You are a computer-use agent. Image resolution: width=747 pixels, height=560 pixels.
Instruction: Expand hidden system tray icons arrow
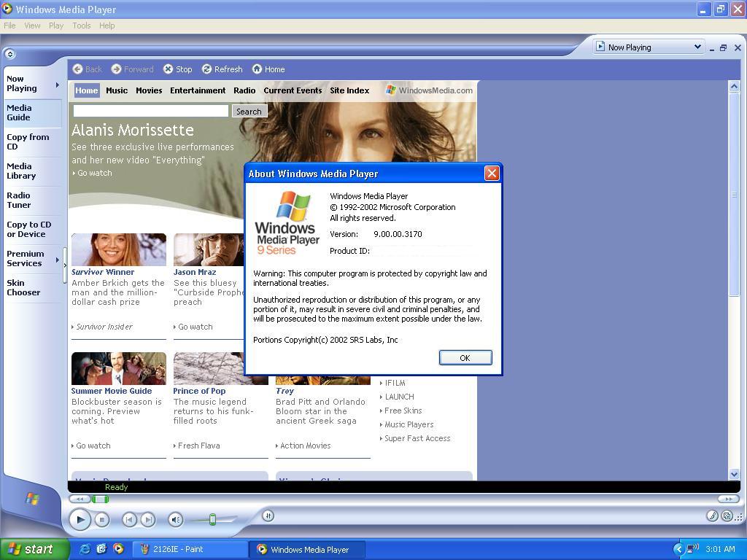pos(679,550)
